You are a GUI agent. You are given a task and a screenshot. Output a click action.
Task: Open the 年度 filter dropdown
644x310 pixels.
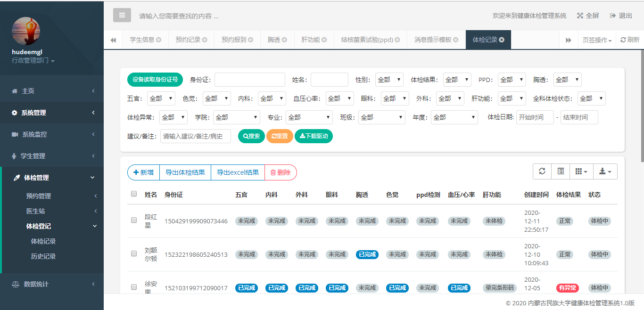(454, 117)
